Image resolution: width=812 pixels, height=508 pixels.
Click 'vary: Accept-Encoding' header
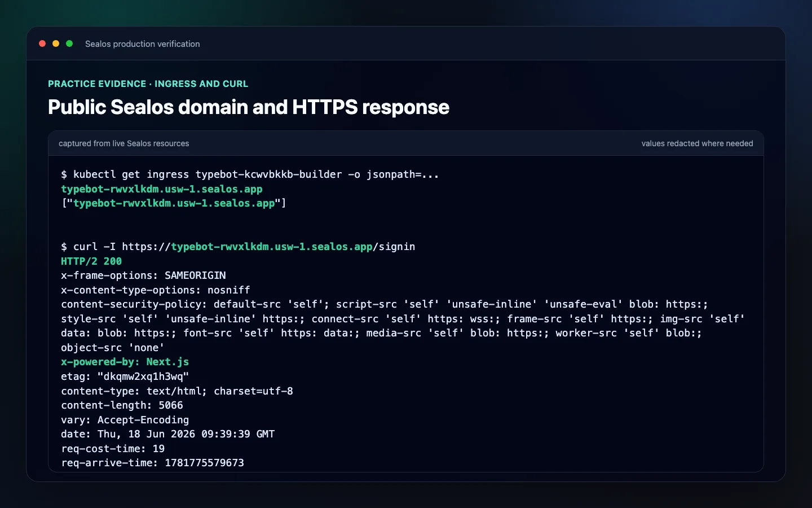[x=125, y=420]
